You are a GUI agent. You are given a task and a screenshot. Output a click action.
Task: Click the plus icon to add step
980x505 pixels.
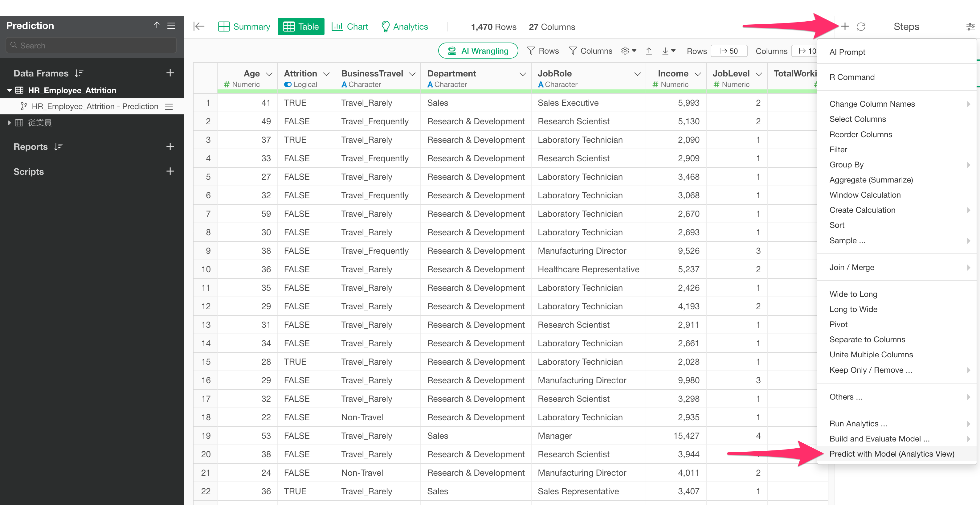845,26
